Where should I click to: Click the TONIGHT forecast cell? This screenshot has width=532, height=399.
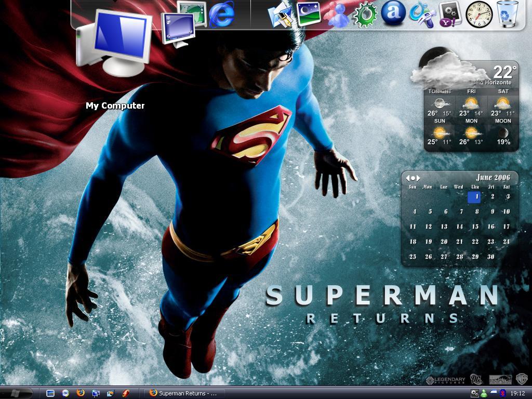point(440,103)
